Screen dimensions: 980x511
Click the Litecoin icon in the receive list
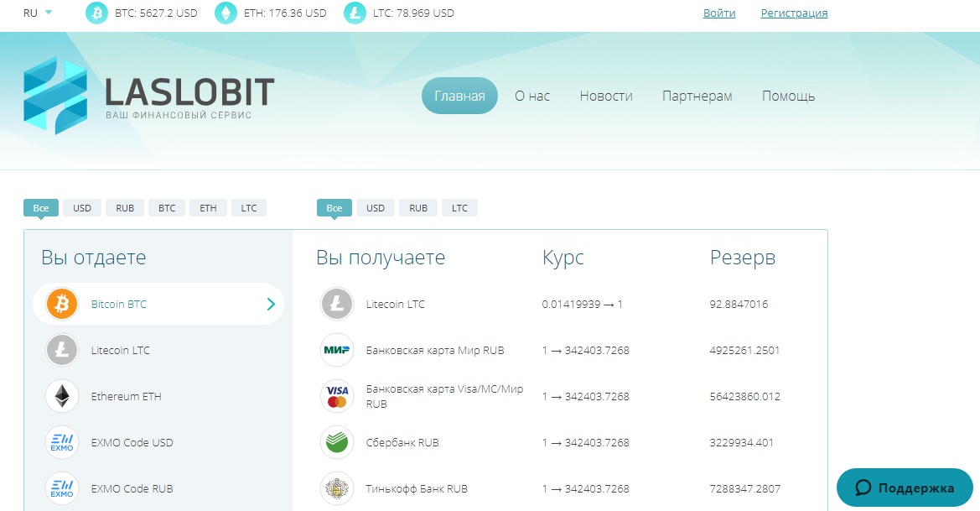click(x=337, y=304)
